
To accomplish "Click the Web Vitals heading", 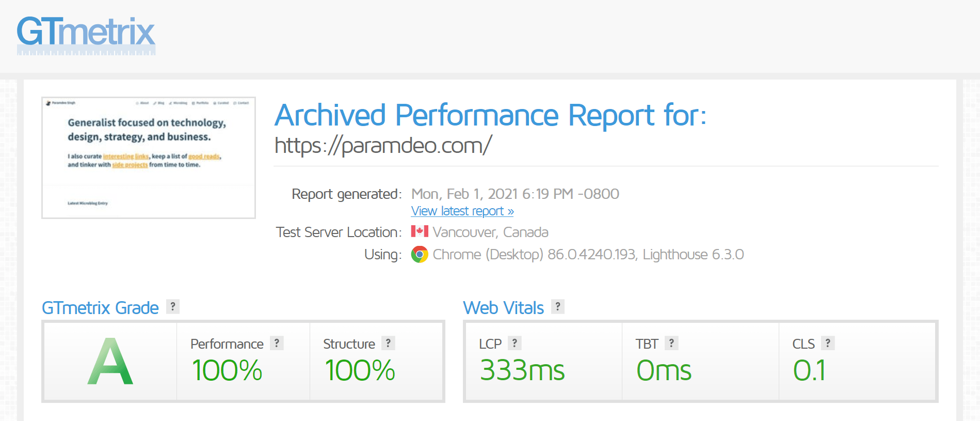I will 503,308.
